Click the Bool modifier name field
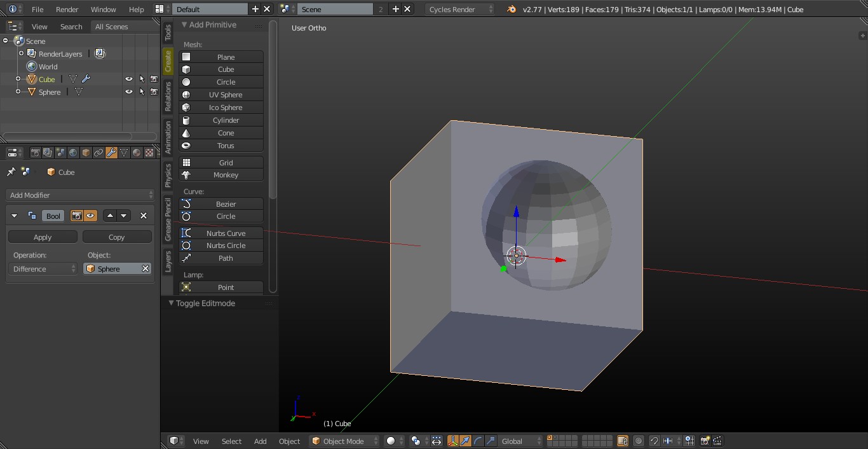This screenshot has width=868, height=449. 53,216
